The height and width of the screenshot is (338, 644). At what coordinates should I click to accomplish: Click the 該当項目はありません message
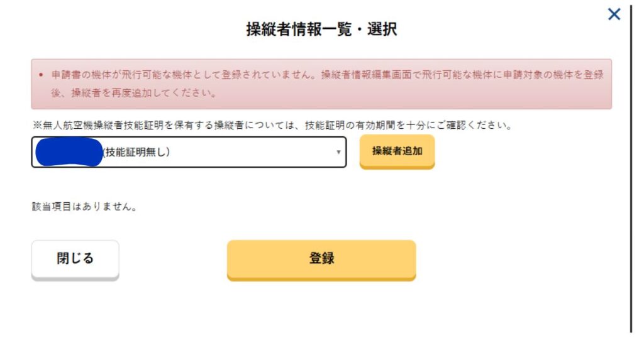(84, 206)
